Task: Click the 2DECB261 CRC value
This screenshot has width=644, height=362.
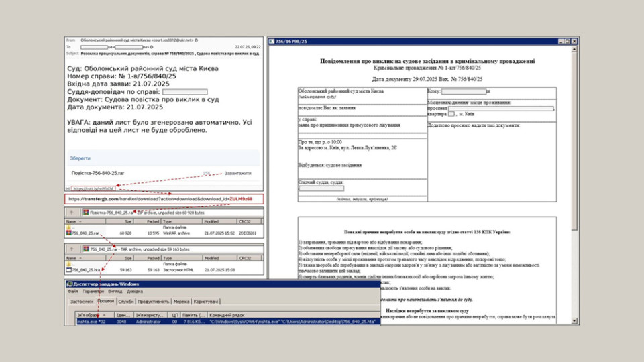Action: tap(248, 233)
